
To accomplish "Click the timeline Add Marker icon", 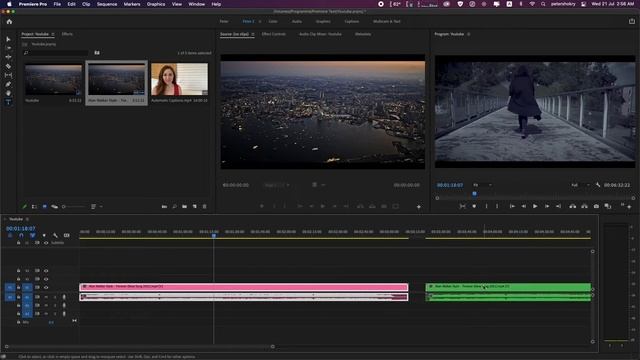I will tap(44, 236).
